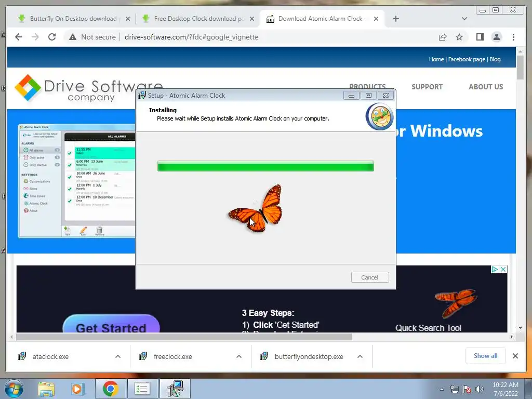The width and height of the screenshot is (532, 399).
Task: Open the Facebook page link
Action: click(x=467, y=59)
